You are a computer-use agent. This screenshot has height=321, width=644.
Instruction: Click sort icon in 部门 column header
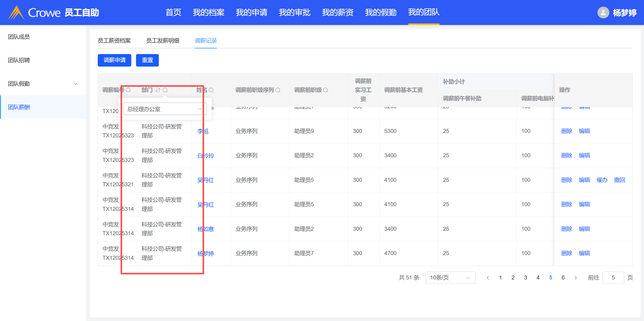[x=158, y=90]
